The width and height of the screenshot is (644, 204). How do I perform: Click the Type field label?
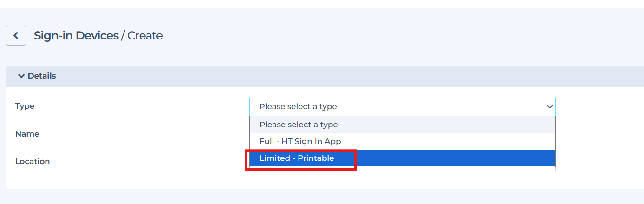(x=25, y=106)
